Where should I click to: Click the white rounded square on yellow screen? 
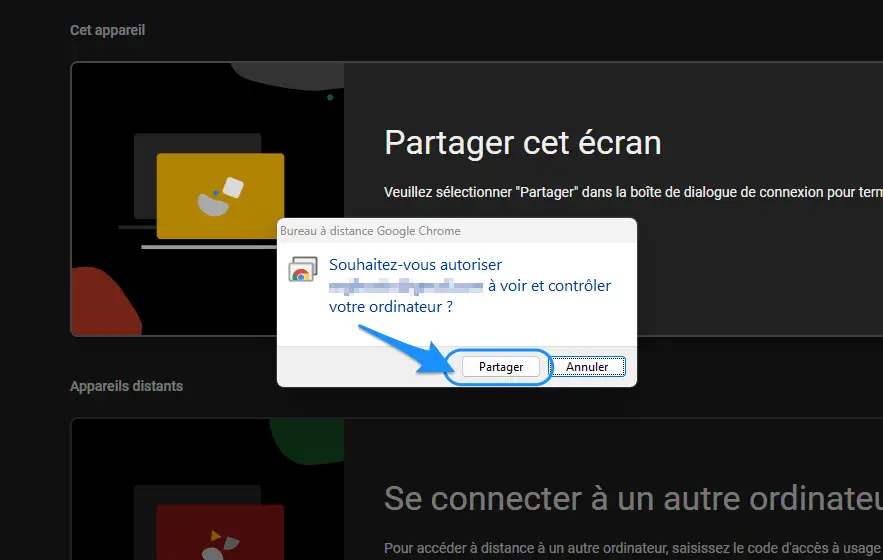[x=233, y=188]
